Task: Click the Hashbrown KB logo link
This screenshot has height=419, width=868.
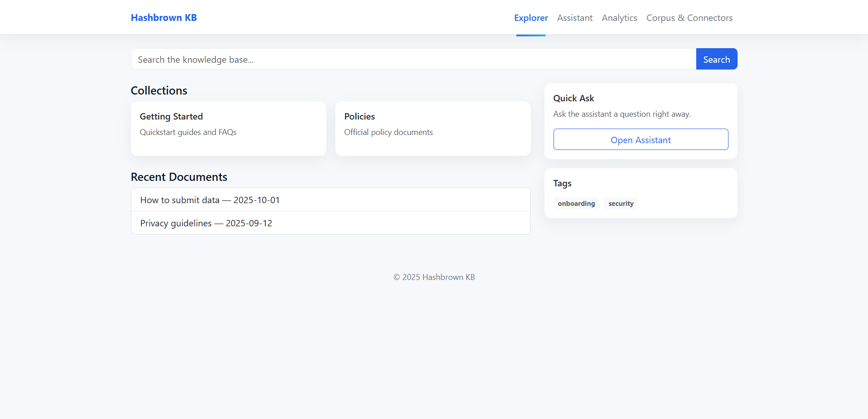Action: [164, 18]
